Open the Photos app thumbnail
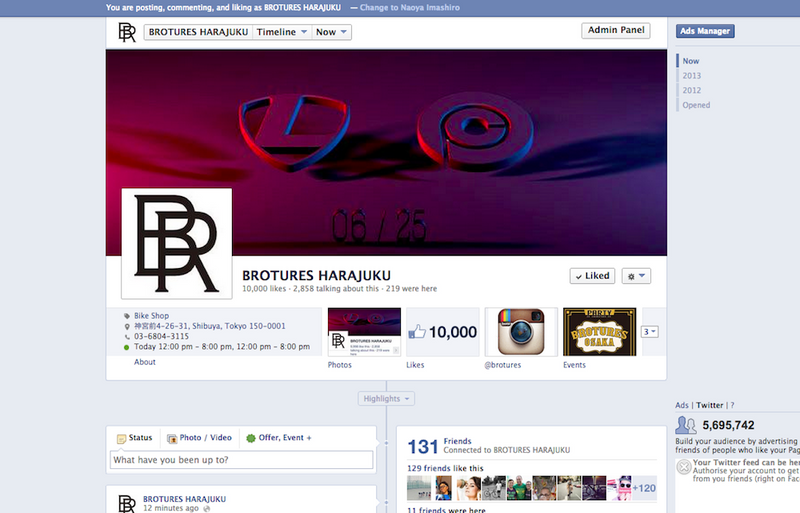 coord(364,332)
